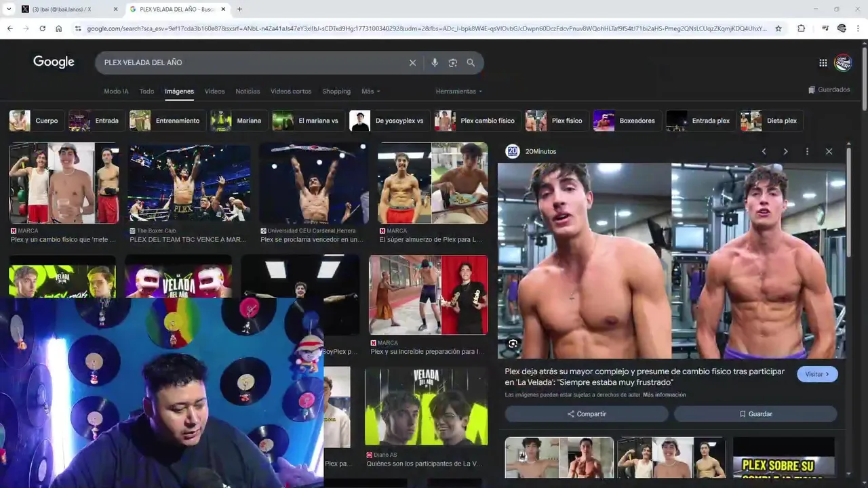The width and height of the screenshot is (868, 488).
Task: Clear the search box with the X icon
Action: [412, 62]
